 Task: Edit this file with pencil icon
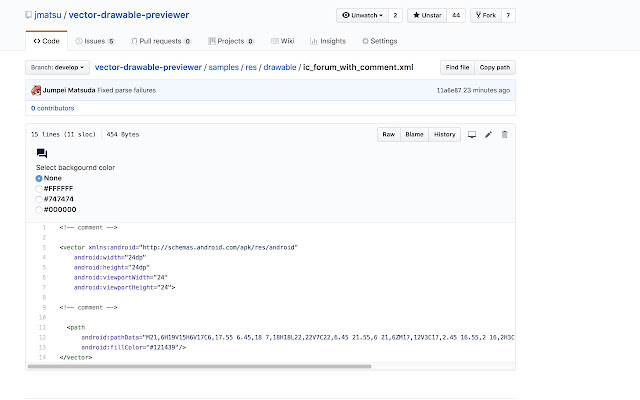[x=489, y=135]
